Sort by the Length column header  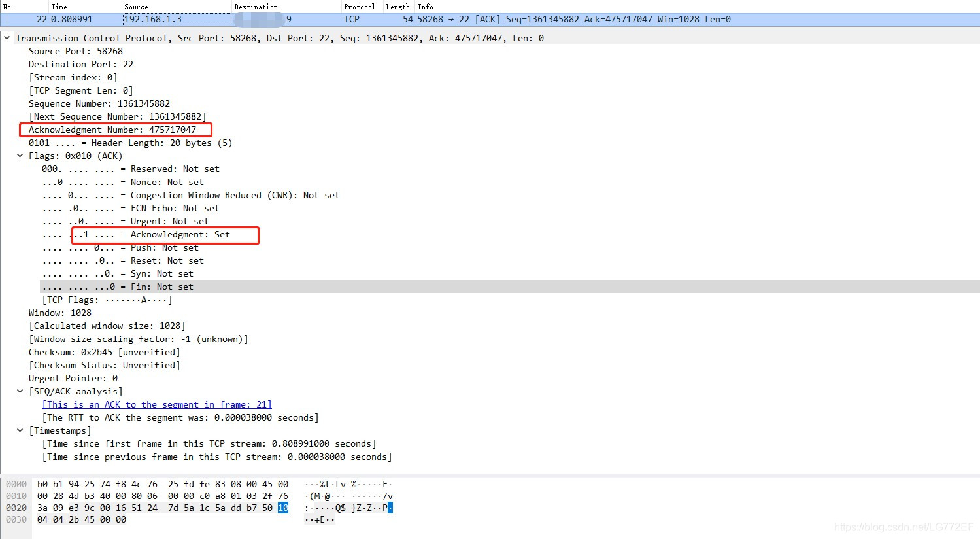pyautogui.click(x=397, y=7)
